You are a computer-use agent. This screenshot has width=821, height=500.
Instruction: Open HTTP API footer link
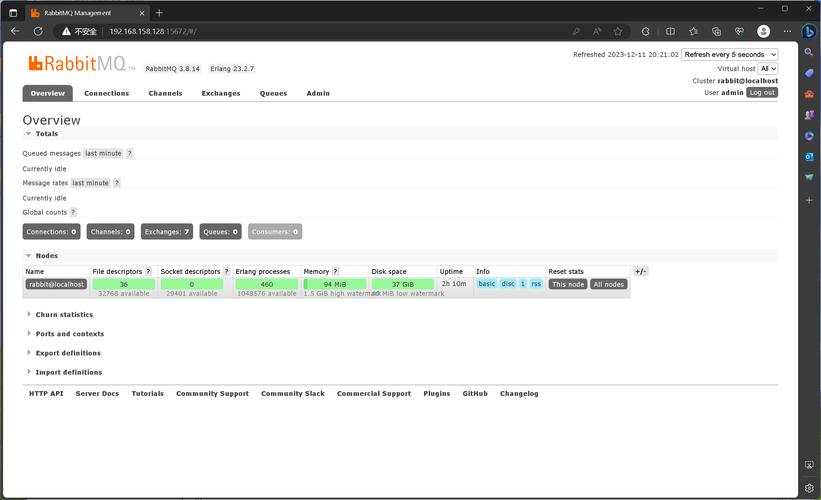click(x=46, y=394)
